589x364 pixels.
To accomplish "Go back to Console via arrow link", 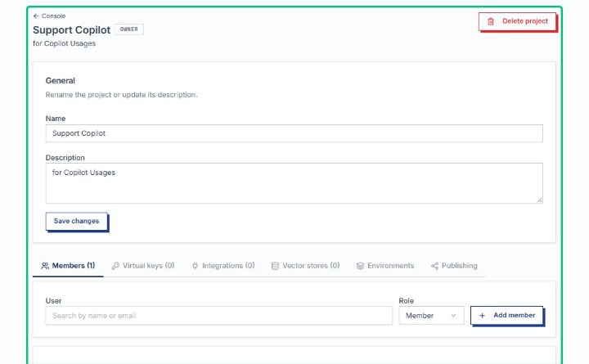I will click(x=49, y=16).
